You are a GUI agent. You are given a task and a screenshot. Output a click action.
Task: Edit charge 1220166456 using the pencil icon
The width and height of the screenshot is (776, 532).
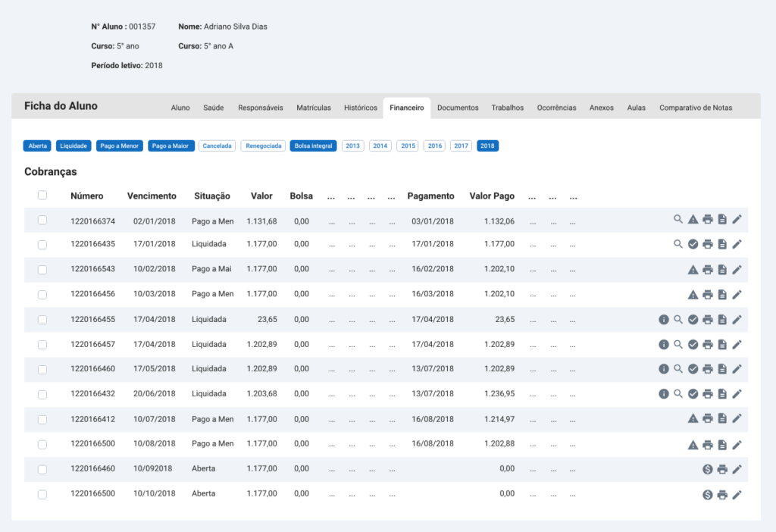click(x=737, y=295)
